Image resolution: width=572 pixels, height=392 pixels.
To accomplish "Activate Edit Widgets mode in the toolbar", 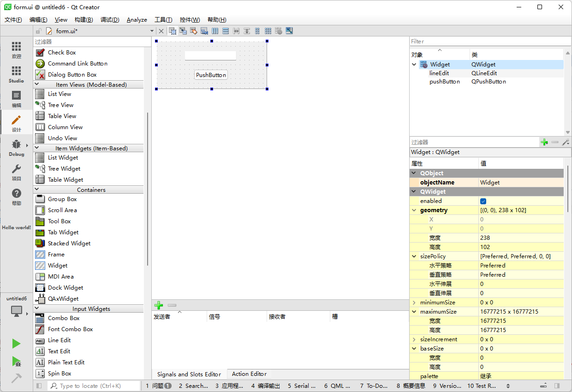I will (173, 31).
